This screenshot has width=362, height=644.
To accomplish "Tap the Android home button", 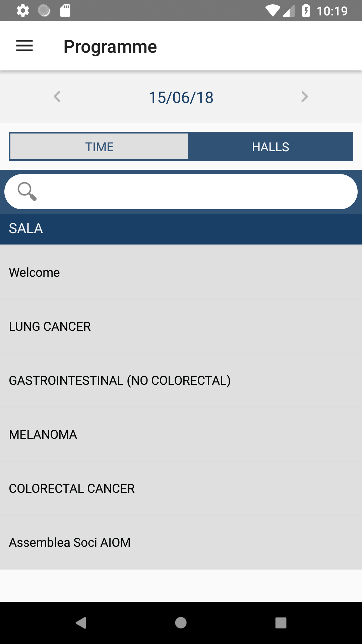I will coord(181,623).
